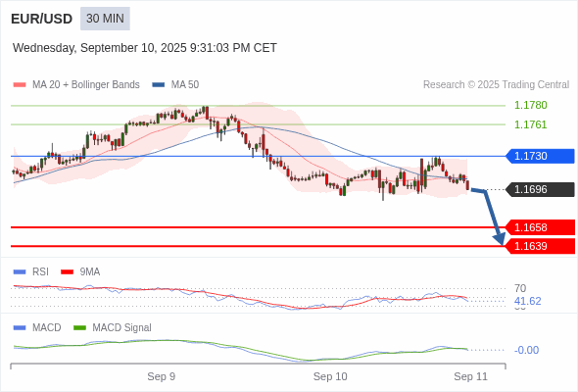Select the MA 20 + Bollinger Bands swatch
Screen dimensions: 578x392
[x=20, y=85]
